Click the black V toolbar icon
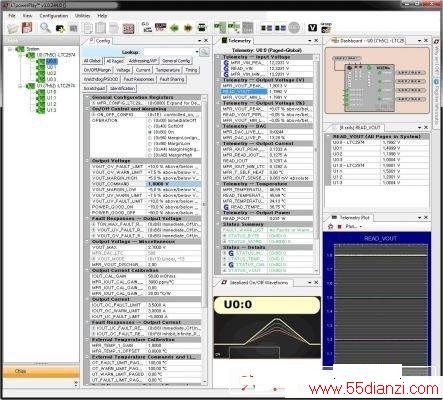Screen dimensions: 443x400 click(x=312, y=28)
